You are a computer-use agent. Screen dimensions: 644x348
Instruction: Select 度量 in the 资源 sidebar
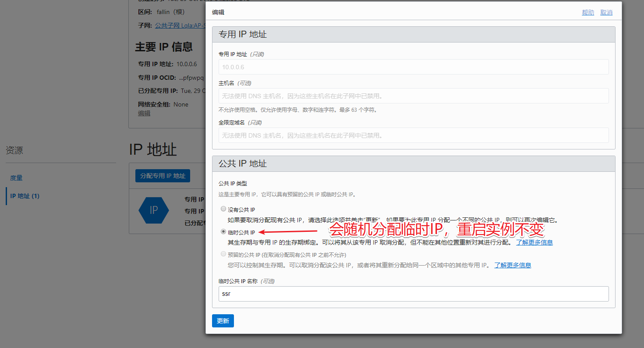[16, 178]
